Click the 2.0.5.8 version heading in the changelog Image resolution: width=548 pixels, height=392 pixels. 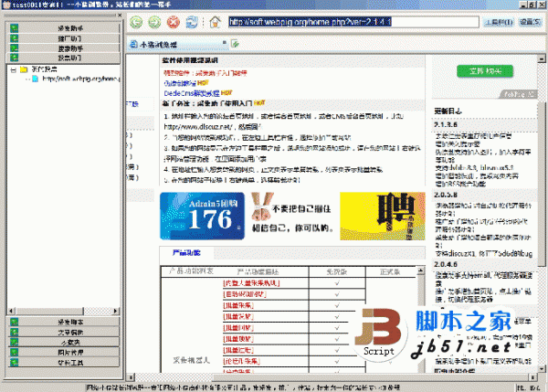click(446, 195)
